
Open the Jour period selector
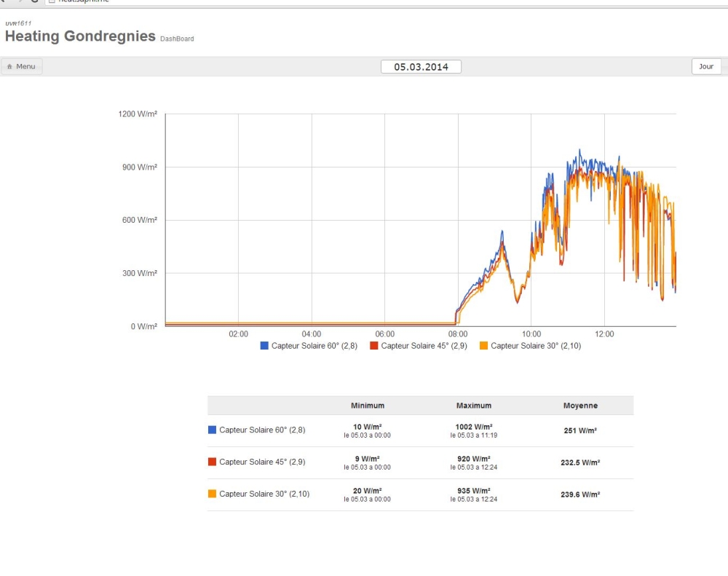tap(705, 66)
